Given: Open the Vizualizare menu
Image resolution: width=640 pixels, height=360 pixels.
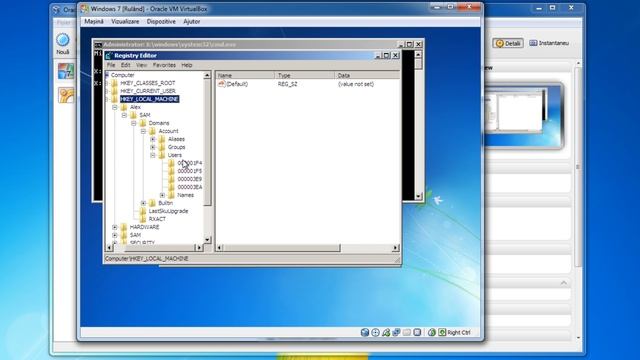Looking at the screenshot, I should click(x=125, y=22).
